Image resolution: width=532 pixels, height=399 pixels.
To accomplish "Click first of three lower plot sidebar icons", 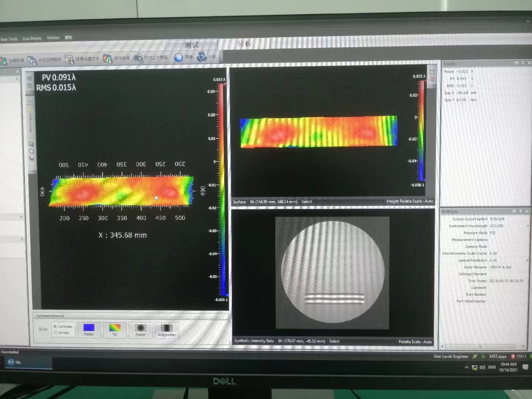I will click(x=31, y=144).
